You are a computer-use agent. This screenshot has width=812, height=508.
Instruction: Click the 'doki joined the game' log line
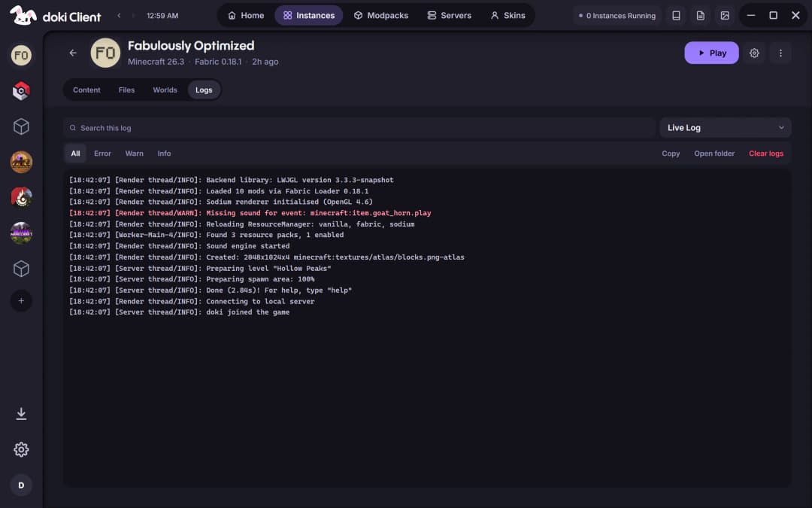tap(179, 312)
